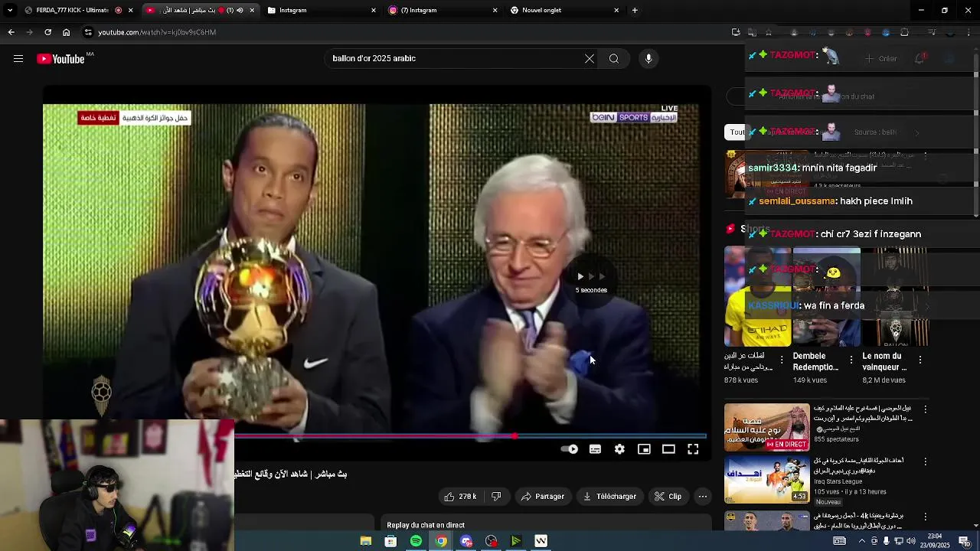This screenshot has height=551, width=980.
Task: Open Spotify from the taskbar
Action: tap(416, 541)
